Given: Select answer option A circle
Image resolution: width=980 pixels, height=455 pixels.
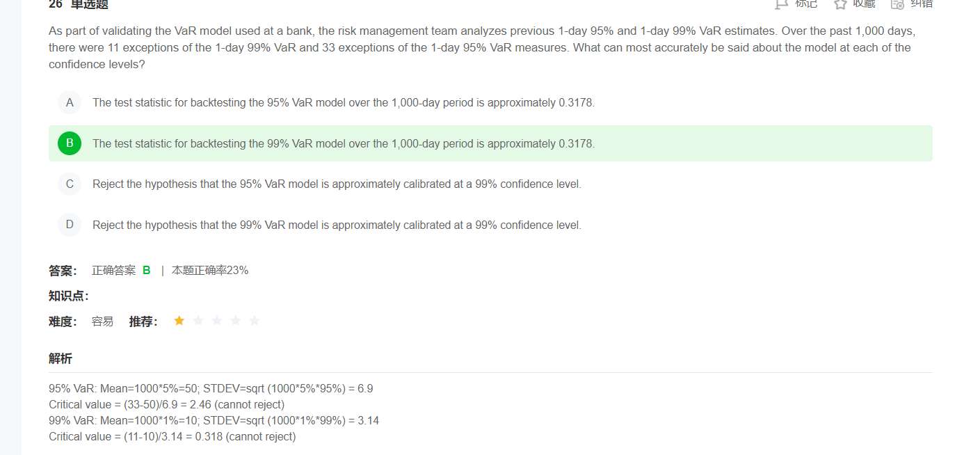Looking at the screenshot, I should point(70,103).
